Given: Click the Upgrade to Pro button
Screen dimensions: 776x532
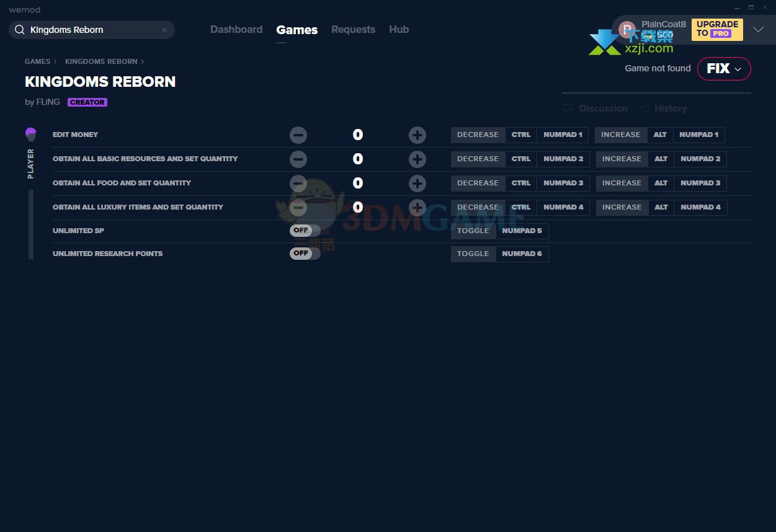Looking at the screenshot, I should [x=717, y=29].
